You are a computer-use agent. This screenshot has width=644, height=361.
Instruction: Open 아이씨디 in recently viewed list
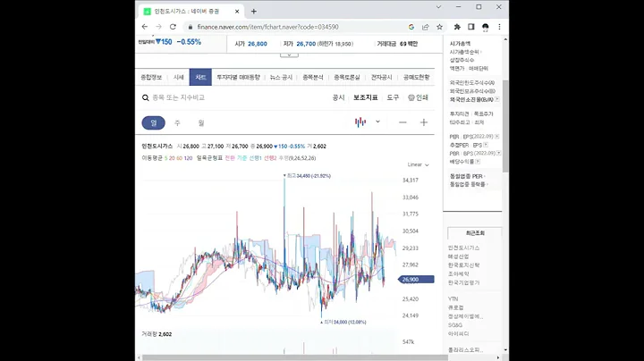(458, 334)
